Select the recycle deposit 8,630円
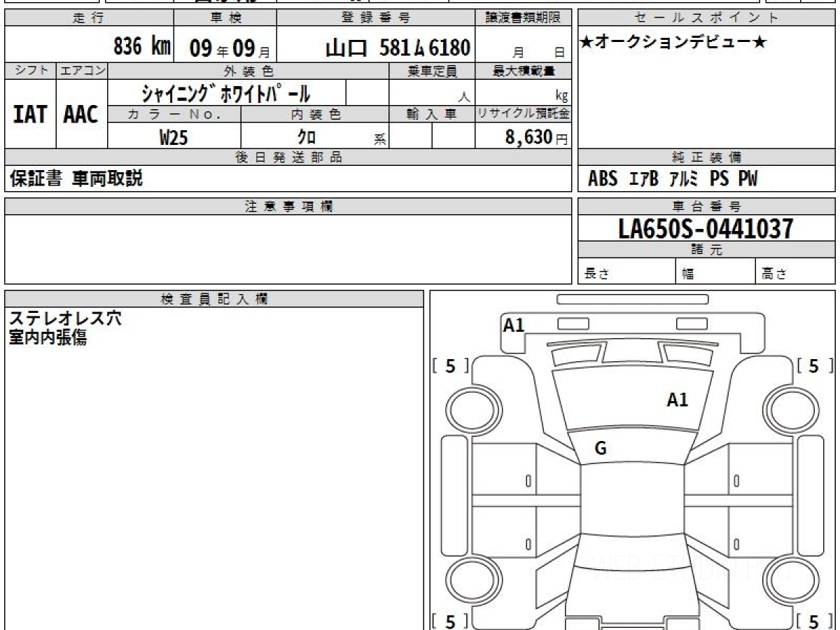Screen dimensions: 840x630 coord(536,137)
